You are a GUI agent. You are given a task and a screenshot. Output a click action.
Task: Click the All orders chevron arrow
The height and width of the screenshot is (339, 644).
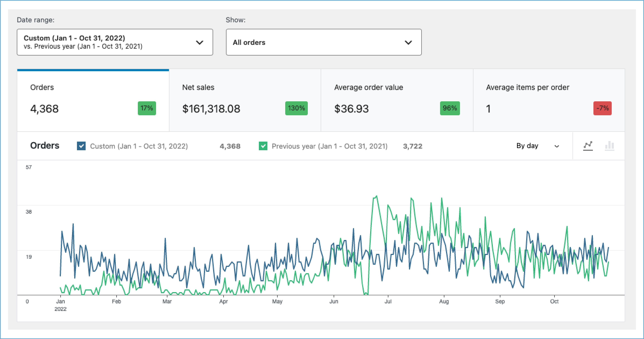408,42
